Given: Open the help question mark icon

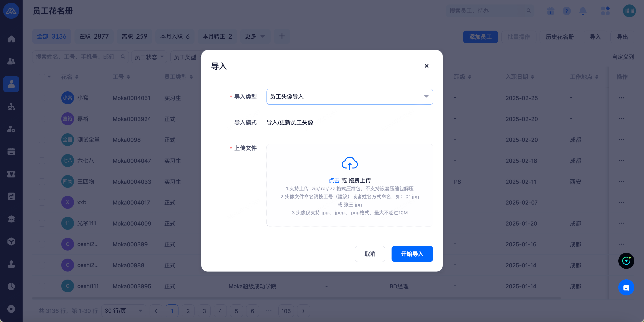Looking at the screenshot, I should (x=567, y=11).
